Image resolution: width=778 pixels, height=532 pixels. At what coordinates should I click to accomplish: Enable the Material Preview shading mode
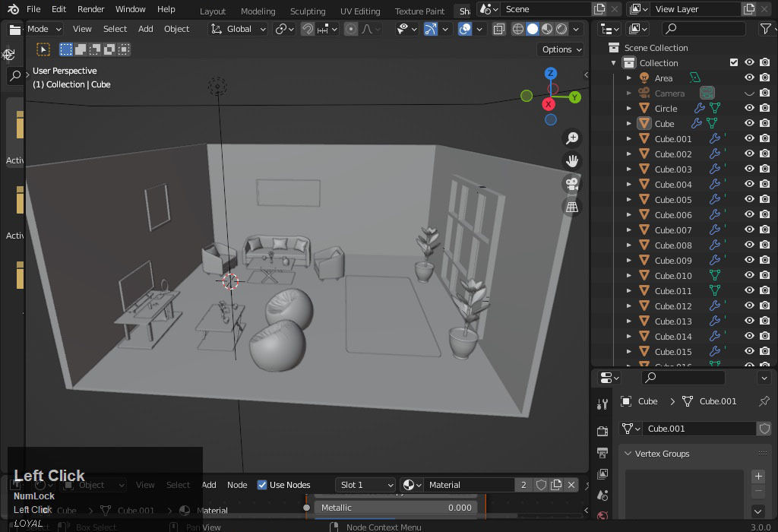point(546,28)
